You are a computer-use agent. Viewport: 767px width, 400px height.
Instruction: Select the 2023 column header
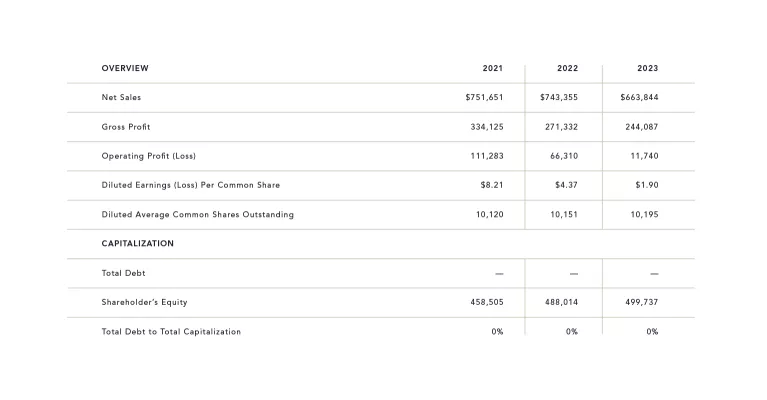click(x=648, y=68)
